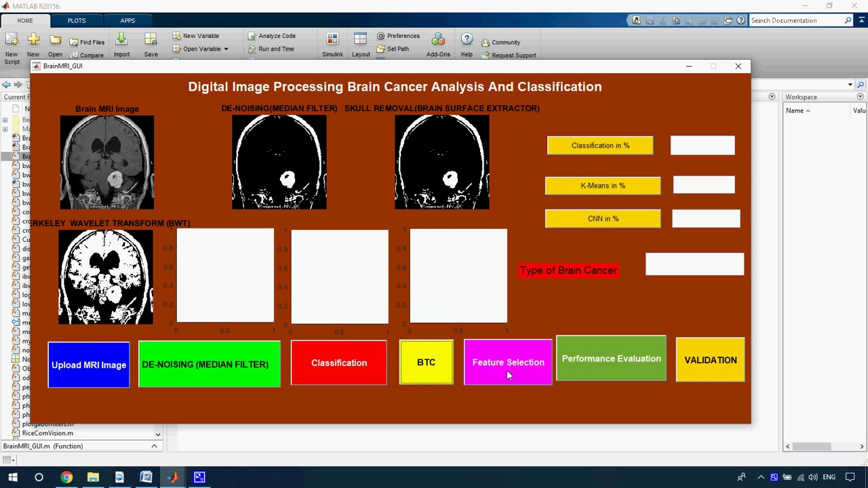This screenshot has width=868, height=488.
Task: Select RiceComVision.m in Current Folder
Action: pos(47,433)
